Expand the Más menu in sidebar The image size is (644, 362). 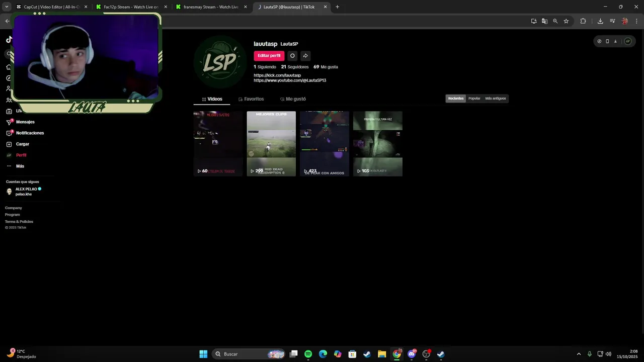[x=15, y=166]
